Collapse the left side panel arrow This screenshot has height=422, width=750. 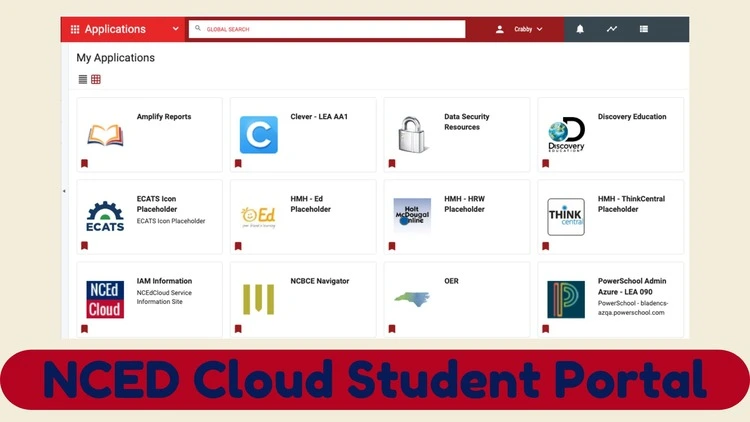[64, 190]
